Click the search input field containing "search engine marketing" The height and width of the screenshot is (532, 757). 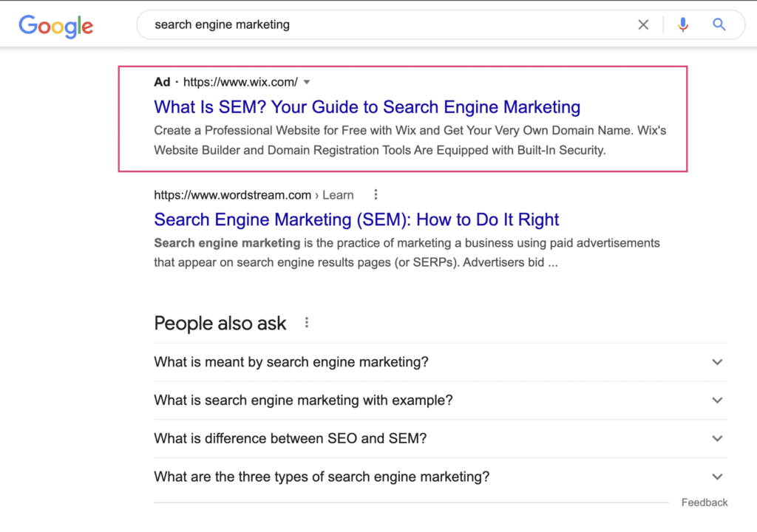pos(370,25)
